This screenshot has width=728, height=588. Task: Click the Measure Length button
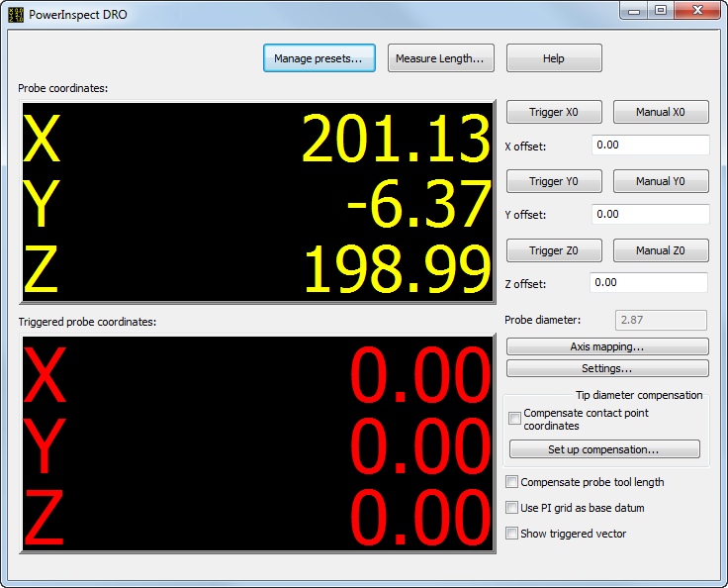[x=440, y=58]
